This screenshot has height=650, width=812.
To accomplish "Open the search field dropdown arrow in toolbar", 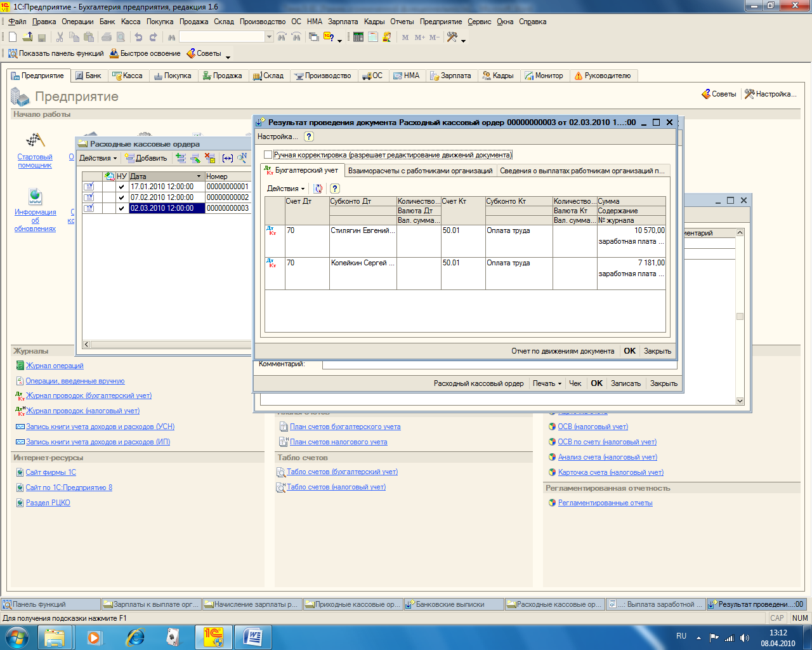I will click(x=269, y=37).
